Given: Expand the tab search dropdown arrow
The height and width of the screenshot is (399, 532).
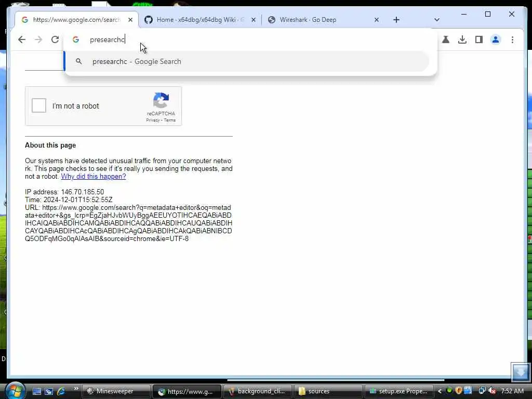Looking at the screenshot, I should (x=436, y=20).
